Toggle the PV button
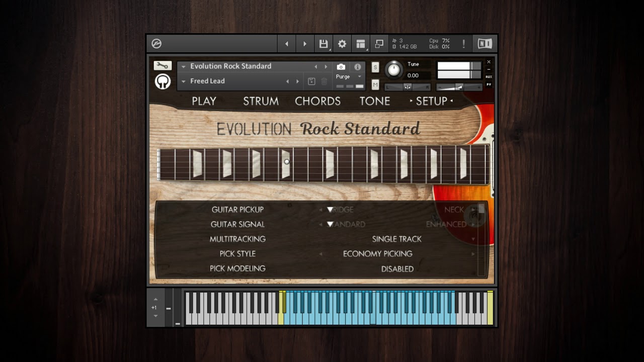The width and height of the screenshot is (644, 362). point(489,84)
